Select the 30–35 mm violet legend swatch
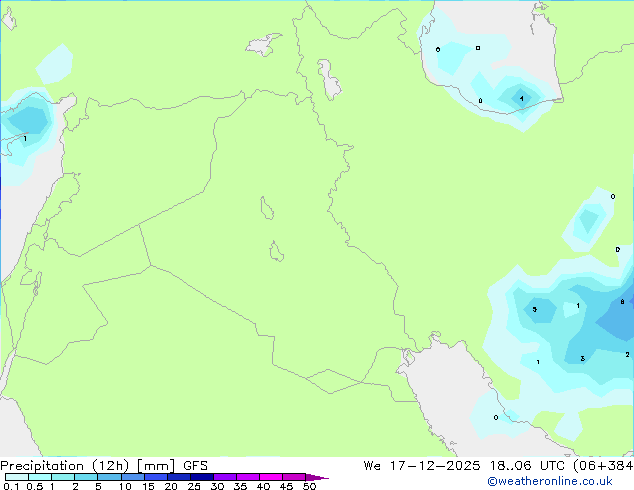The width and height of the screenshot is (634, 490). (x=224, y=477)
